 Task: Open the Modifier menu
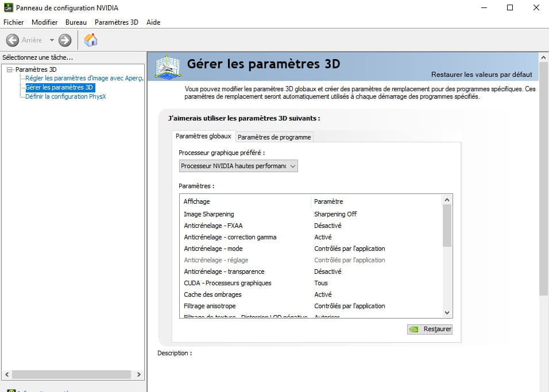[44, 22]
